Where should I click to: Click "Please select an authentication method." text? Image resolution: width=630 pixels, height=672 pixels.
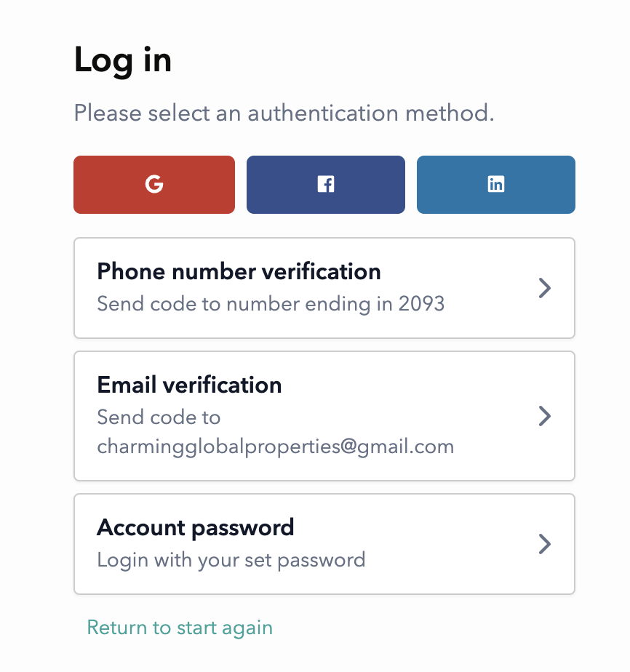coord(284,113)
